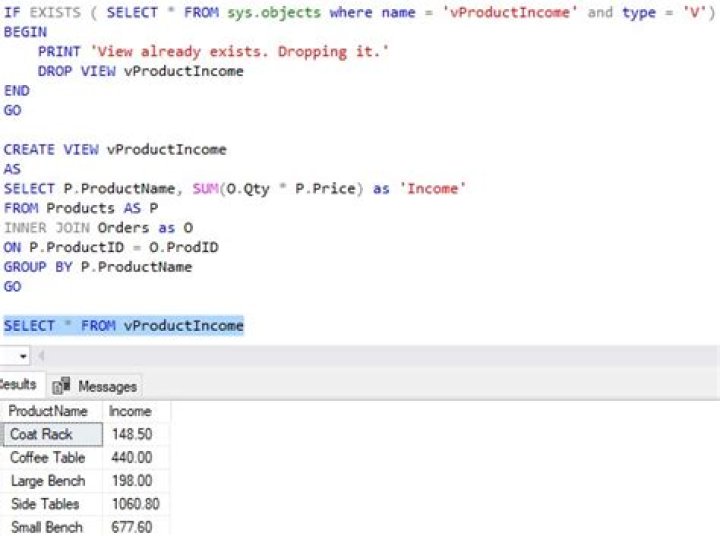Image resolution: width=720 pixels, height=536 pixels.
Task: Click the DROP VIEW vProductIncome statement
Action: 140,71
